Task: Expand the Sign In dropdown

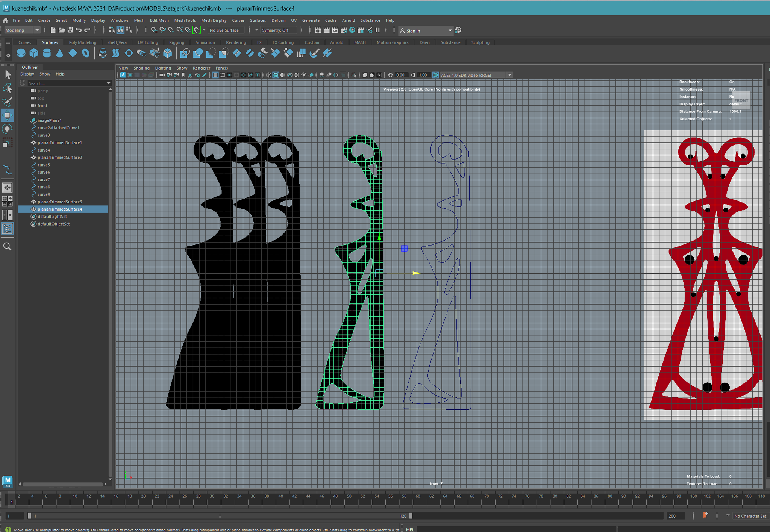Action: pyautogui.click(x=450, y=30)
